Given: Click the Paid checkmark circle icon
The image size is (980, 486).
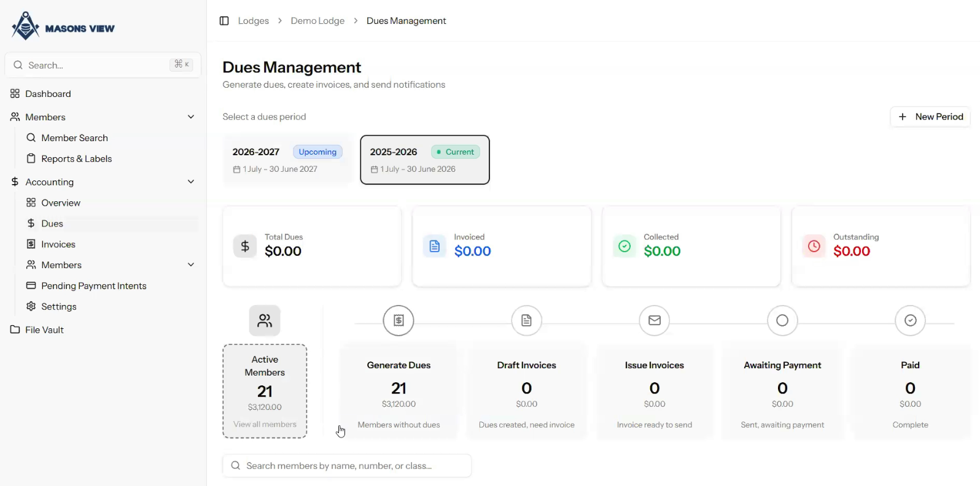Looking at the screenshot, I should click(x=910, y=320).
